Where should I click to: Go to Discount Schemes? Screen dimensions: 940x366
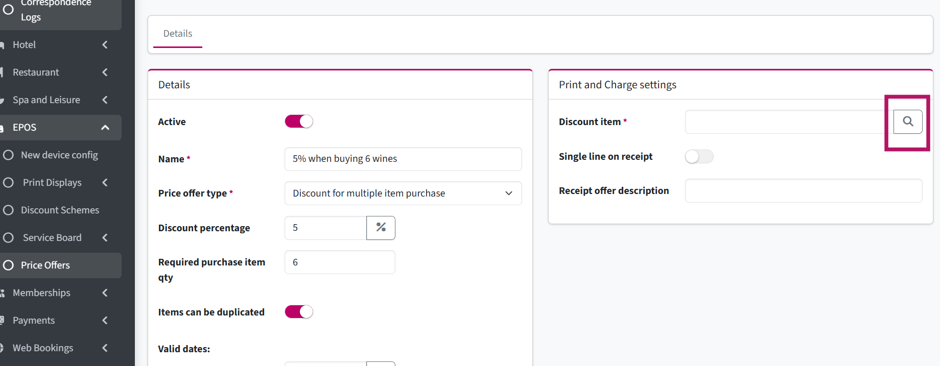[x=60, y=210]
